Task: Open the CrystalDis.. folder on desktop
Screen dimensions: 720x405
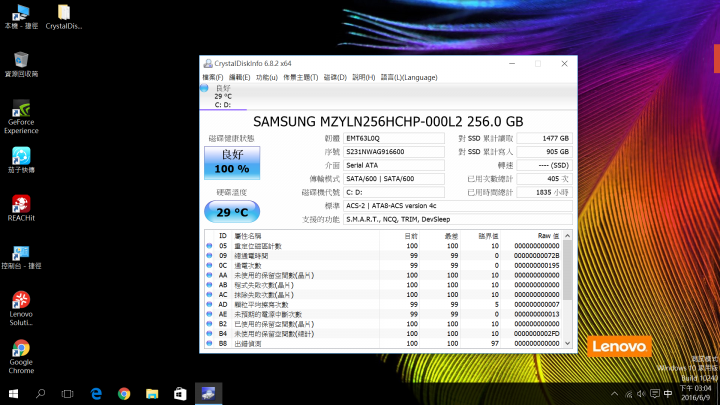Action: (x=64, y=17)
